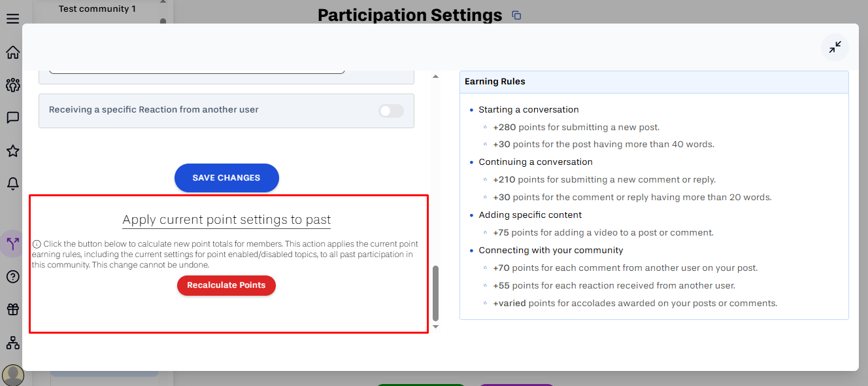Screen dimensions: 868x386
Task: Go to the Home sidebar icon
Action: [x=12, y=52]
